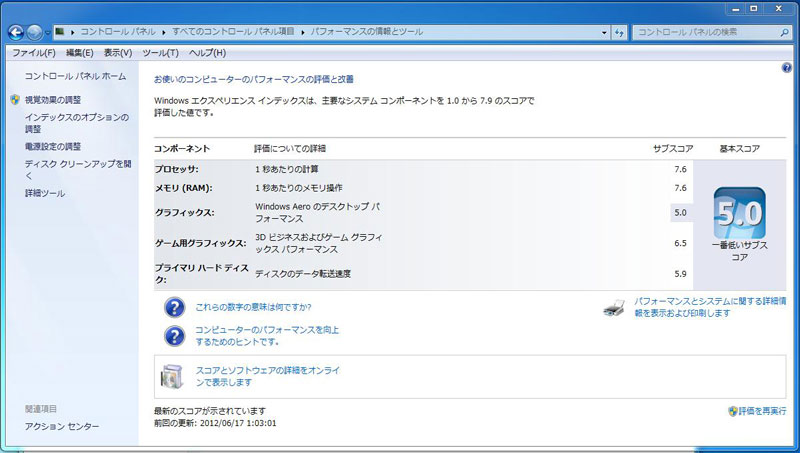Open インデックスのオプションの調整 link
The height and width of the screenshot is (453, 800).
(x=77, y=123)
